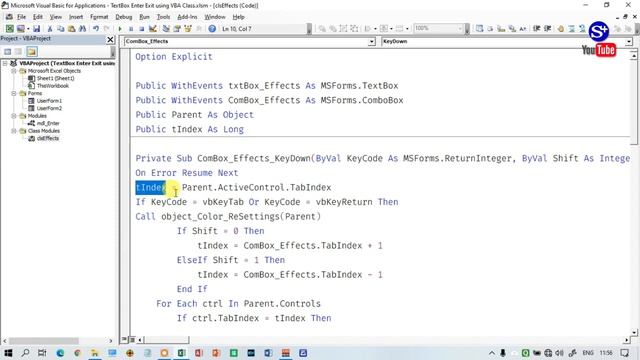The width and height of the screenshot is (640, 360).
Task: Open the ComBox_Effects object dropdown
Action: 371,41
